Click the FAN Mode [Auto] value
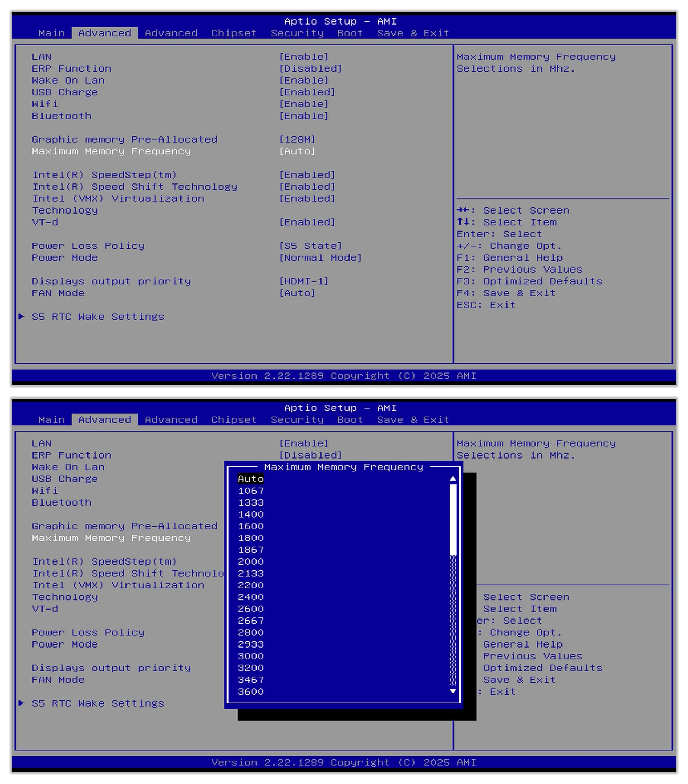This screenshot has height=784, width=688. pos(297,293)
